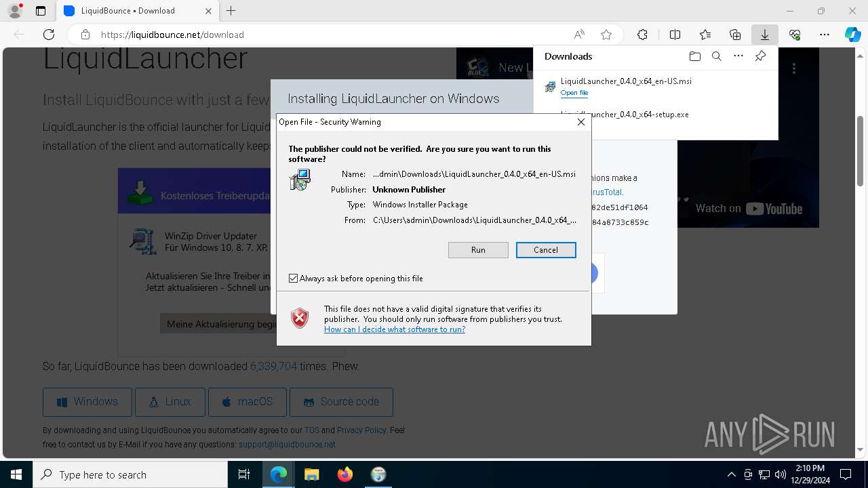Click the support@liquidbounce.net email link
The image size is (868, 488).
click(287, 445)
